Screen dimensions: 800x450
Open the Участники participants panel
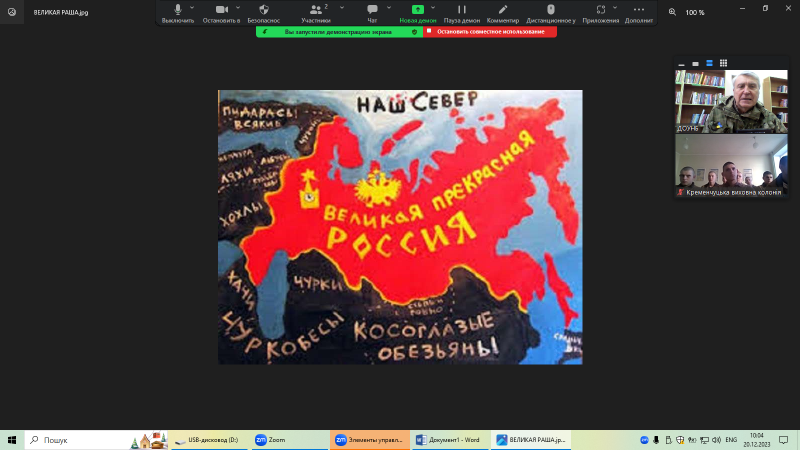pos(316,13)
